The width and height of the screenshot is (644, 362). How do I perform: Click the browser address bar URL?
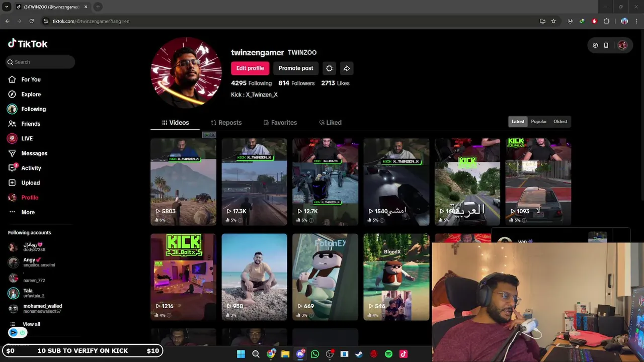[91, 21]
